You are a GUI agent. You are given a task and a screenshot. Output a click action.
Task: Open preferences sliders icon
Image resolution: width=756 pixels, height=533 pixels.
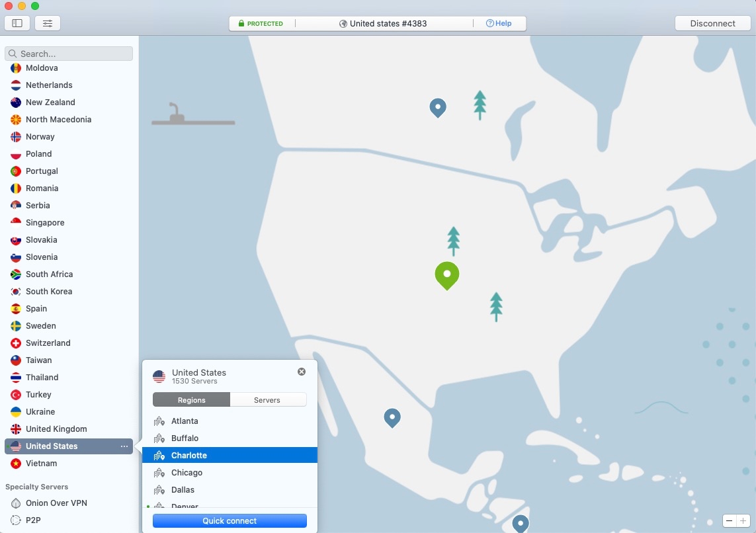48,23
